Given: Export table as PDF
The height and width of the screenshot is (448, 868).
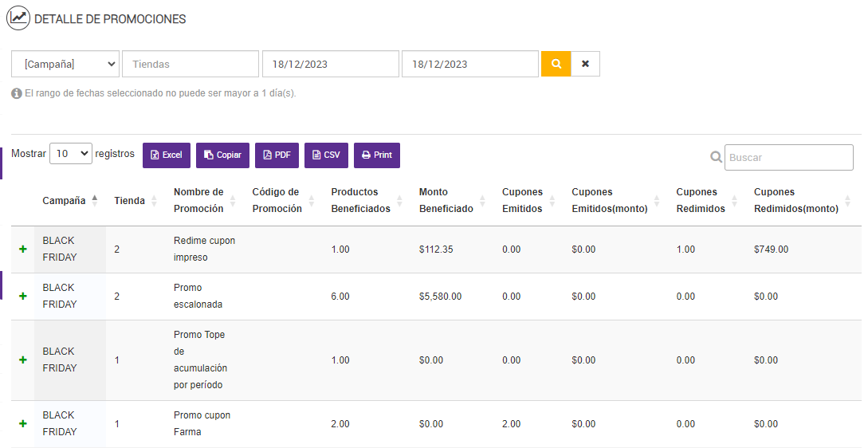Looking at the screenshot, I should pos(277,155).
